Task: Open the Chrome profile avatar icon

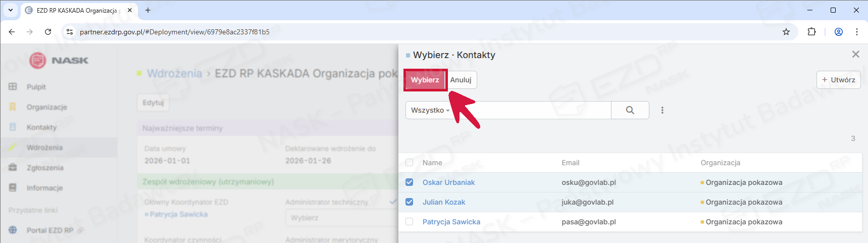Action: pyautogui.click(x=838, y=32)
